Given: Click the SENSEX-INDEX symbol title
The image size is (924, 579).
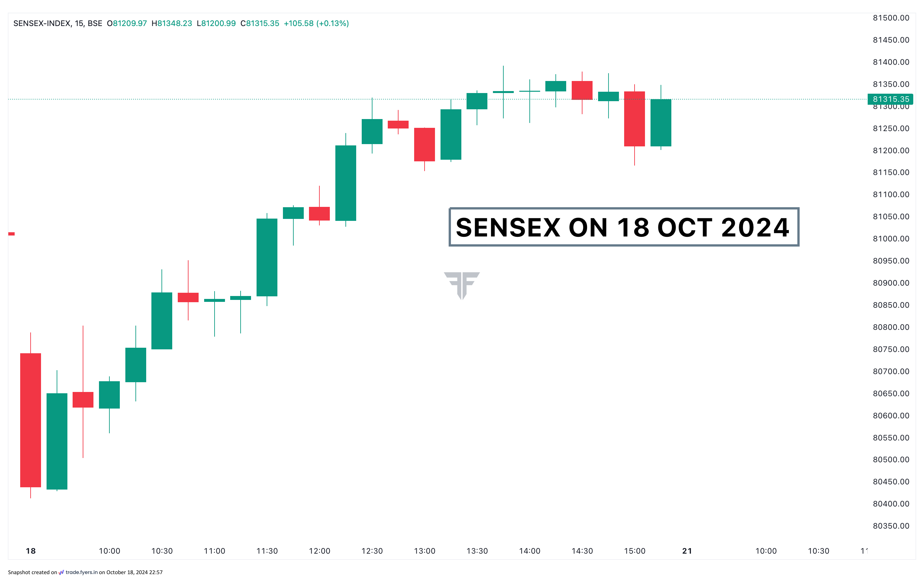Looking at the screenshot, I should pos(42,23).
